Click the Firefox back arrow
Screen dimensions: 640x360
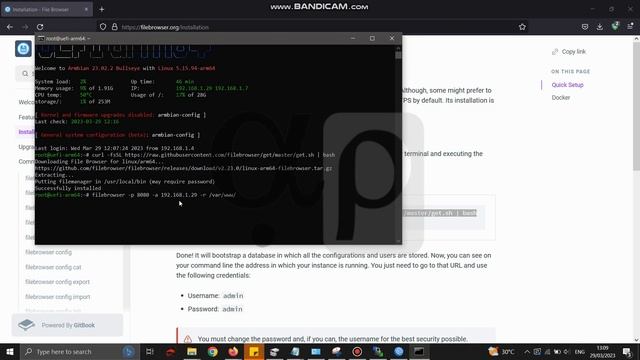[10, 27]
